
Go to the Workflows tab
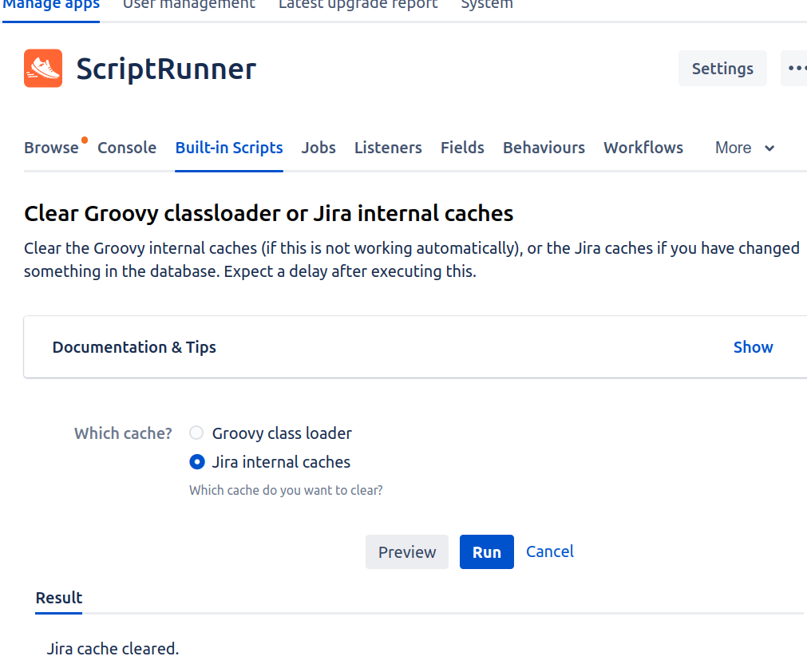tap(643, 148)
